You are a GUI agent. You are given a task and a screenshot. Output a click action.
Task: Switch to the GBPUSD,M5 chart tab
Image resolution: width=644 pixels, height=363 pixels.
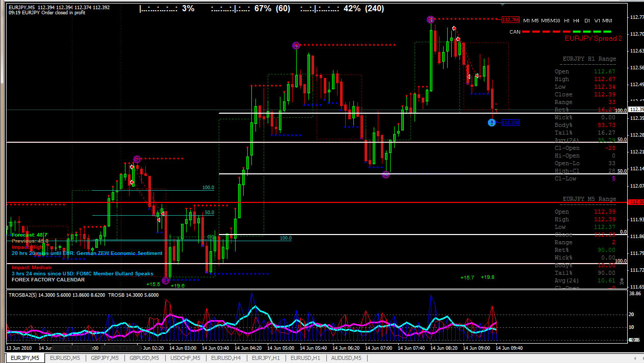click(x=144, y=358)
